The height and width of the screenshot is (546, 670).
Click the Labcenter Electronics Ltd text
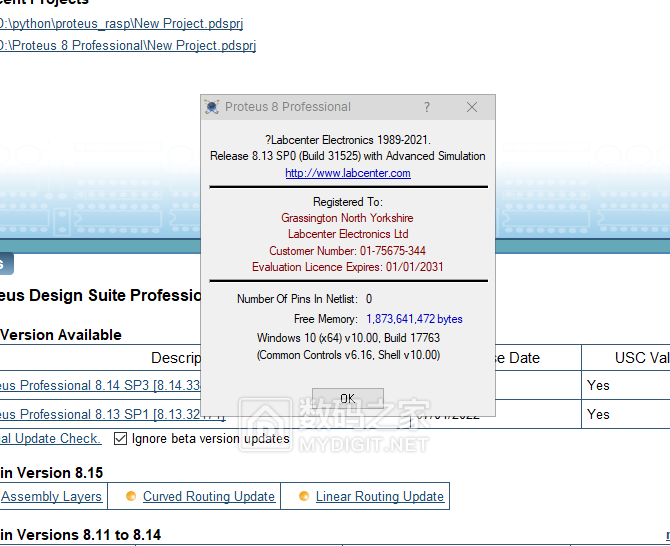tap(348, 234)
